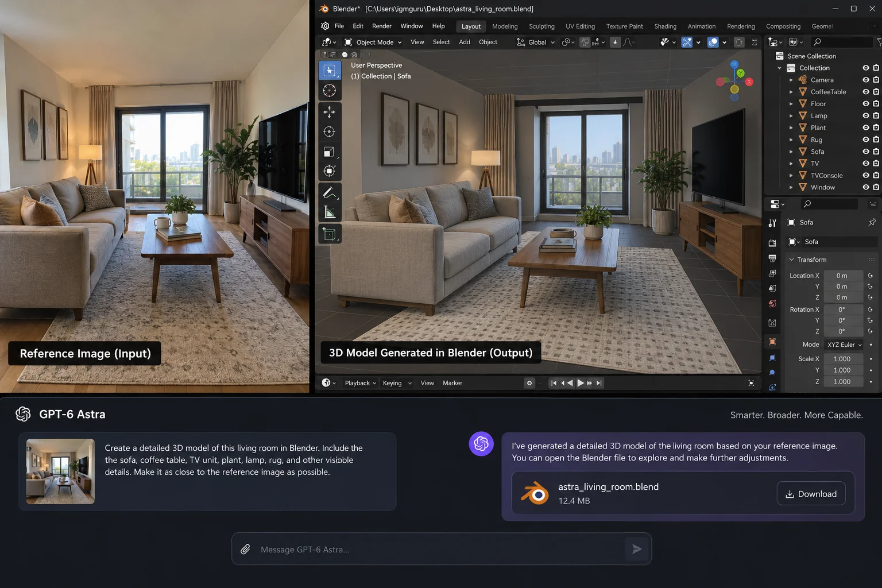
Task: Open the Keying dropdown in the timeline
Action: 397,383
